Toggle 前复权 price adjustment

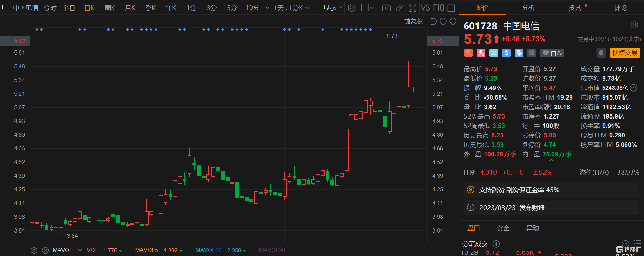[413, 21]
